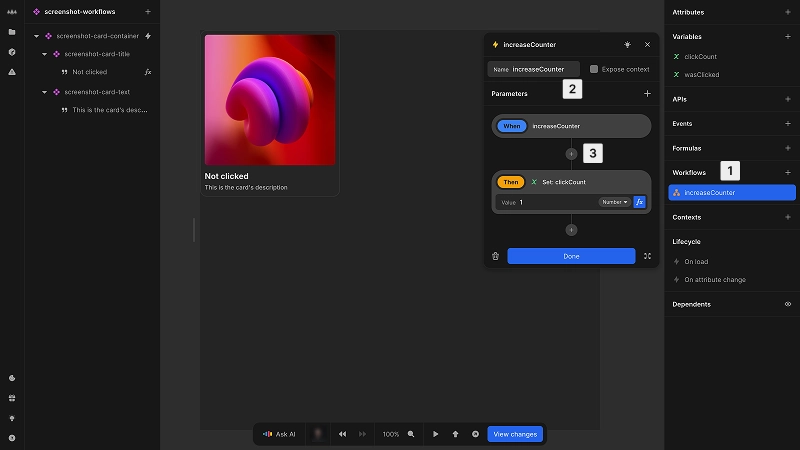Screen dimensions: 800x450
Task: Open the warning triangle icon in left sidebar
Action: [x=12, y=72]
